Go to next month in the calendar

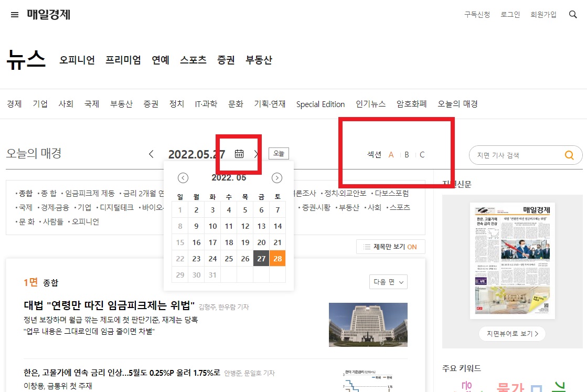[276, 178]
